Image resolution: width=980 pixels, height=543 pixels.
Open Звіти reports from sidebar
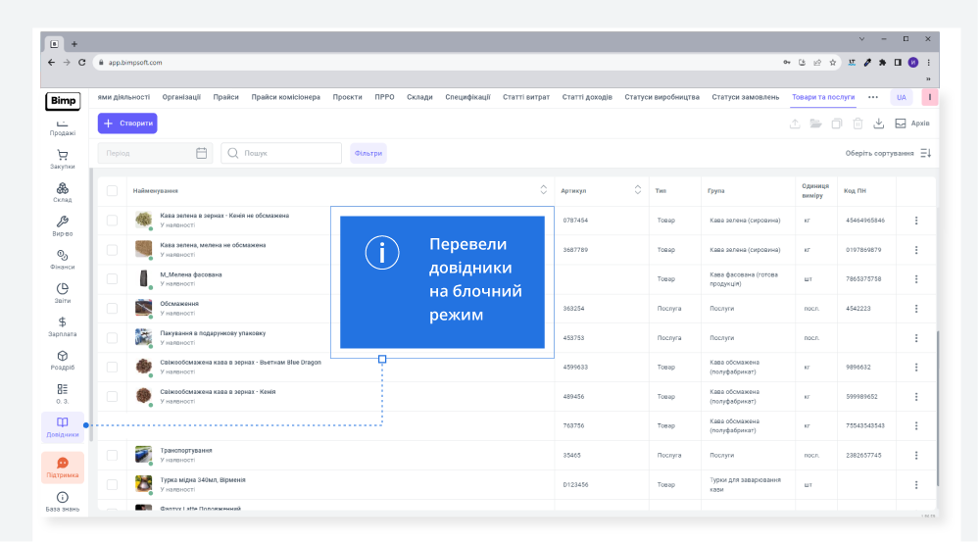point(63,293)
